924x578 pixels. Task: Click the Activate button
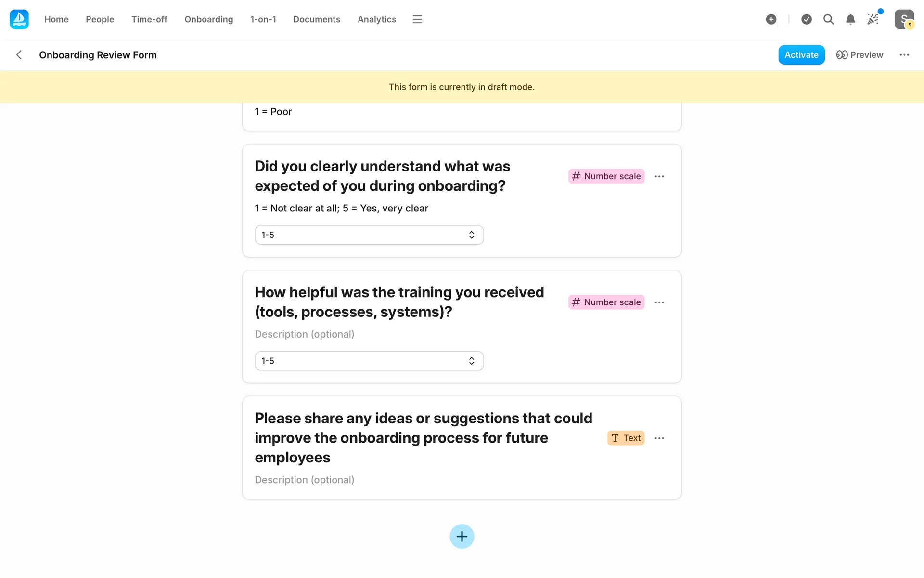coord(801,55)
